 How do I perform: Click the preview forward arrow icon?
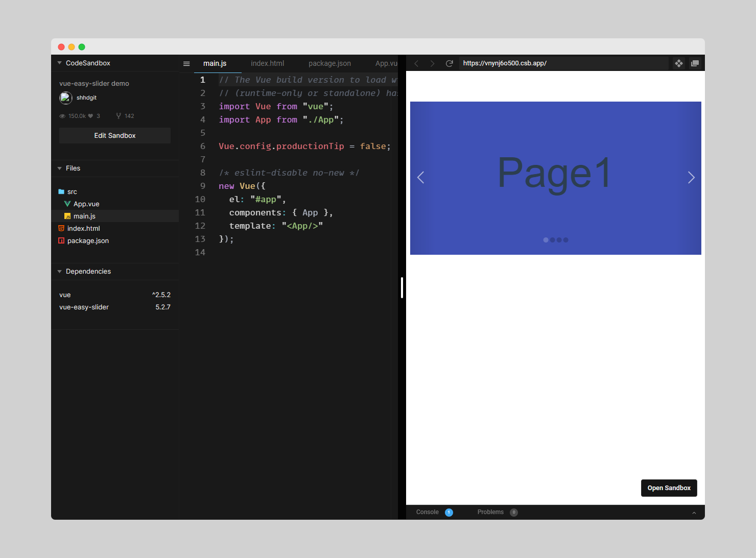[x=432, y=63]
